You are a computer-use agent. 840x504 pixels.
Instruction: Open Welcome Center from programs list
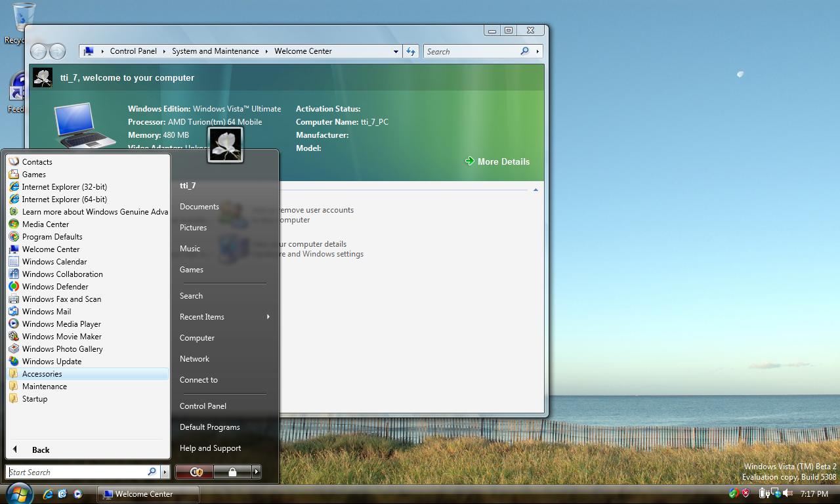(88, 249)
